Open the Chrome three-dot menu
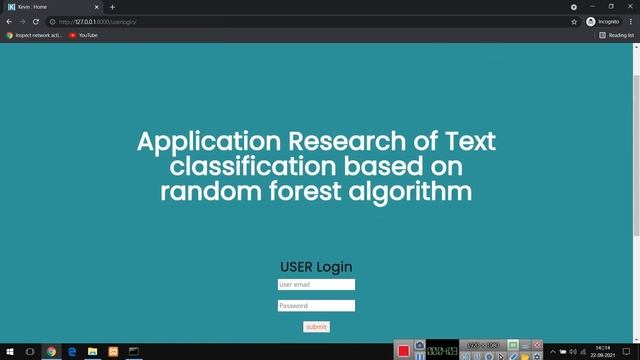Screen dimensions: 640x360 coord(631,22)
